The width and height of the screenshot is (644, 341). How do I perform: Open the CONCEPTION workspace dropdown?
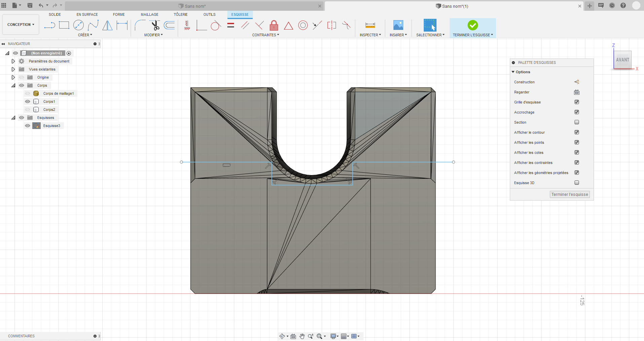click(x=21, y=25)
